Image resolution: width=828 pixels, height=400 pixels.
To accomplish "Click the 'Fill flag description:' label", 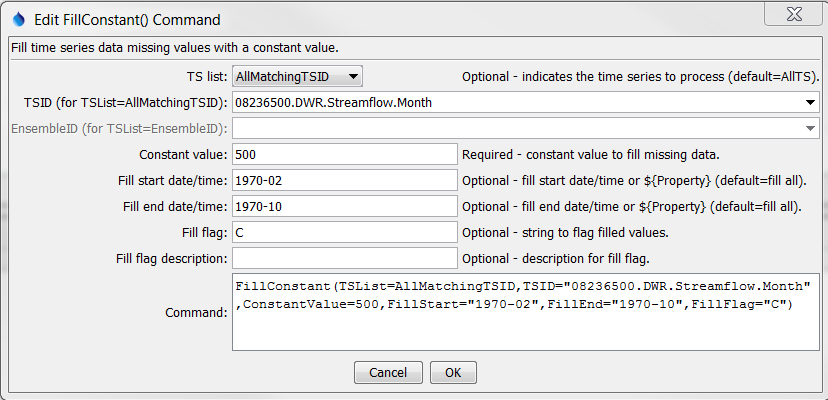I will [x=167, y=258].
